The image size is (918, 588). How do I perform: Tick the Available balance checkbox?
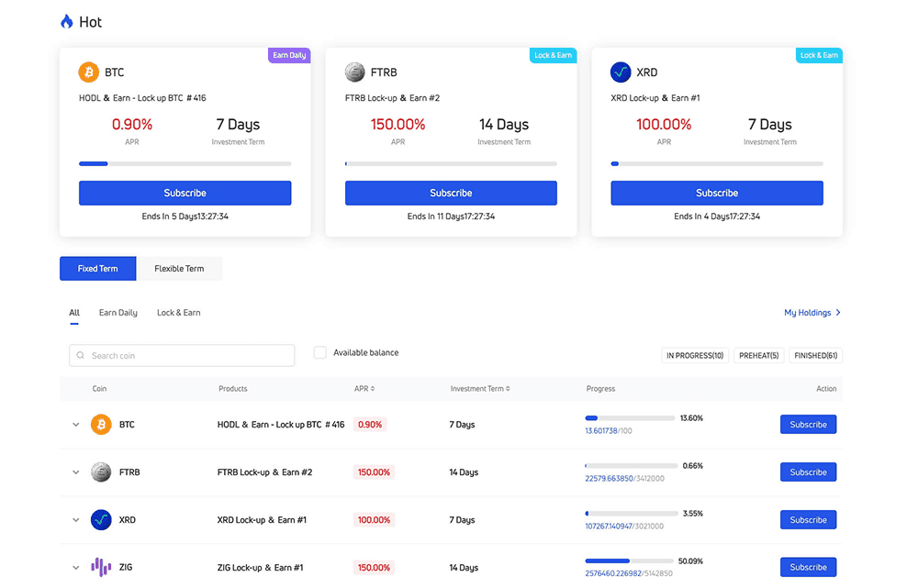coord(319,352)
